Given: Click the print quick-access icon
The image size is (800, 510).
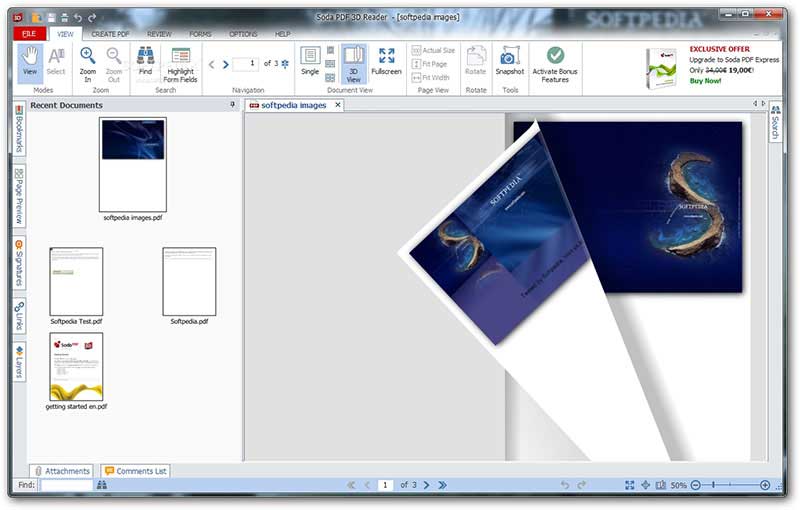Looking at the screenshot, I should (64, 17).
